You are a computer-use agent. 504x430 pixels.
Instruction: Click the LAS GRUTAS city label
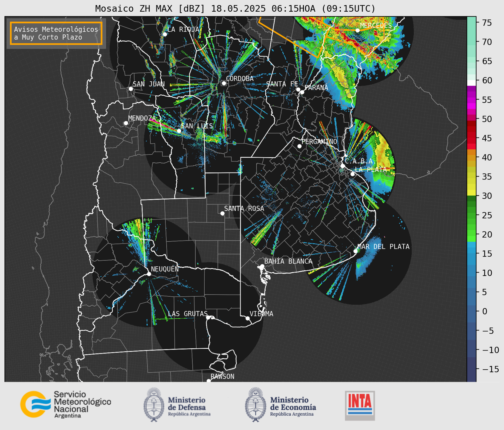pos(188,314)
